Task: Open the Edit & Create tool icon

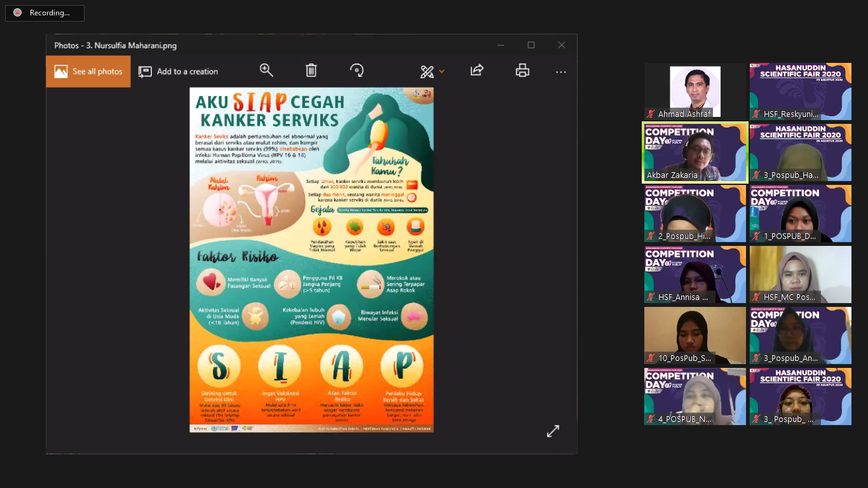Action: 427,72
